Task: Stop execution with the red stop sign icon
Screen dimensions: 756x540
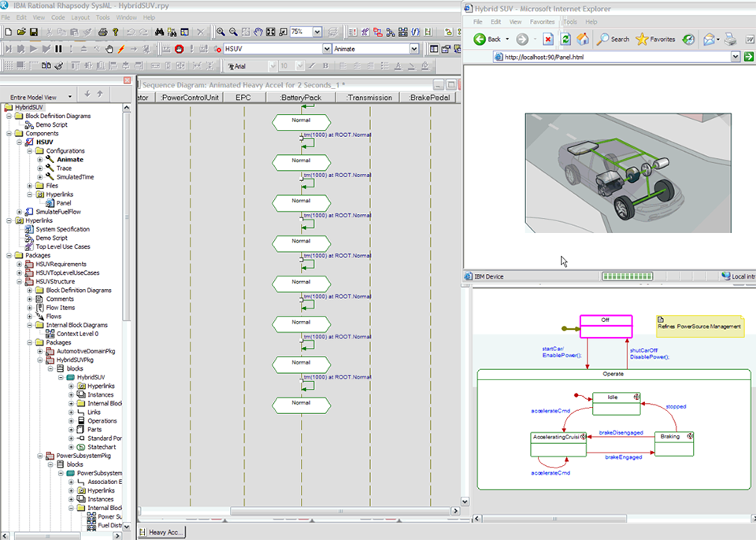Action: tap(180, 49)
